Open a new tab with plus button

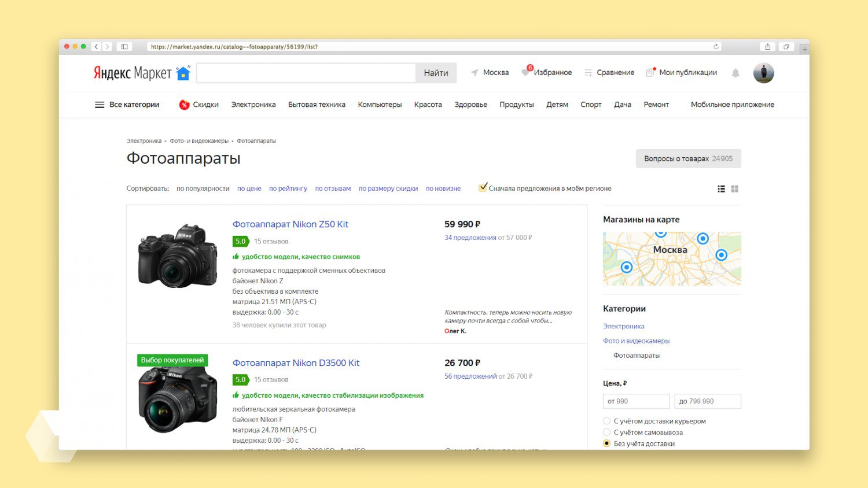coord(804,49)
